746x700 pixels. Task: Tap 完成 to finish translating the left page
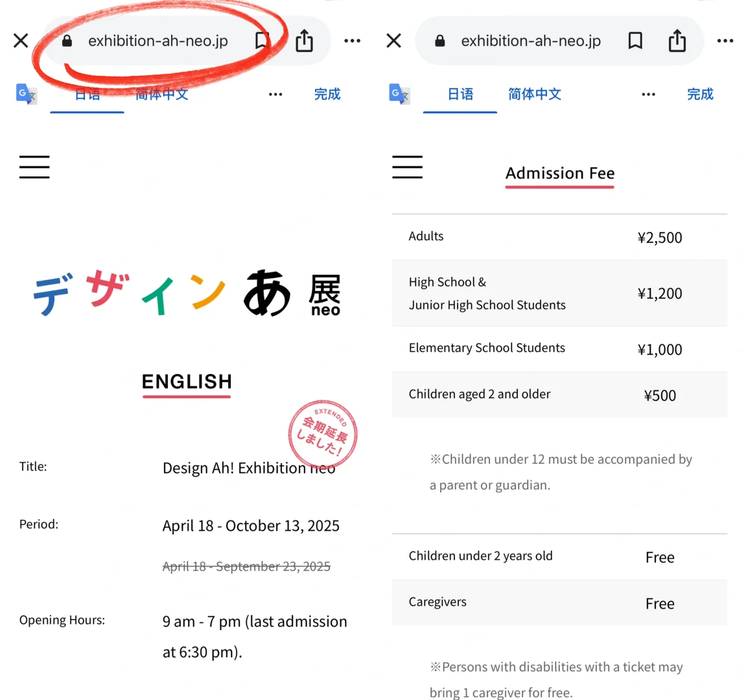point(327,94)
